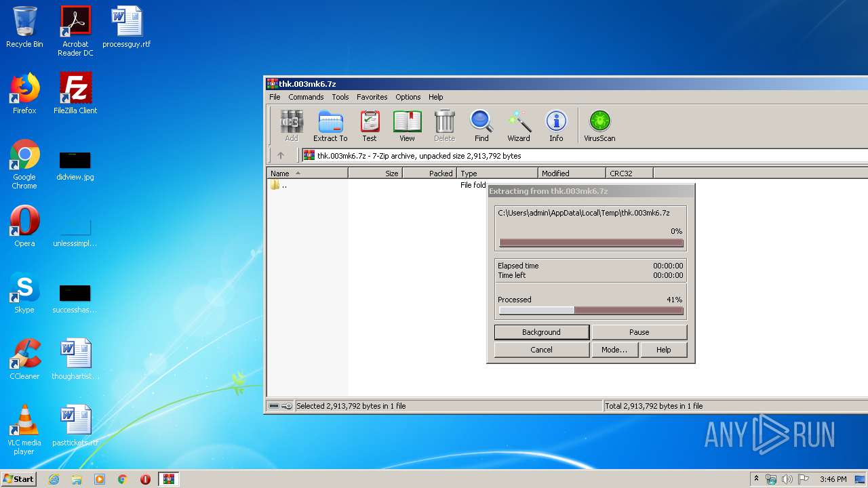Click the Test archive icon

(x=369, y=126)
